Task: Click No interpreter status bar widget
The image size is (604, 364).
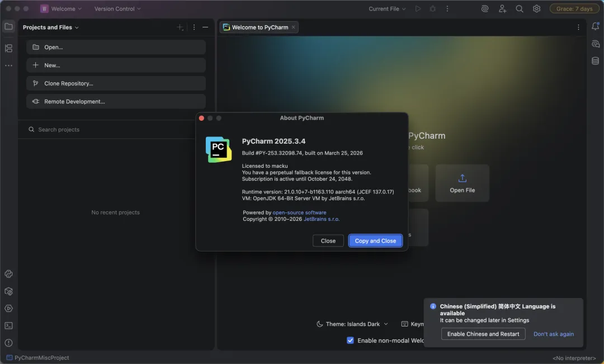Action: pos(574,358)
